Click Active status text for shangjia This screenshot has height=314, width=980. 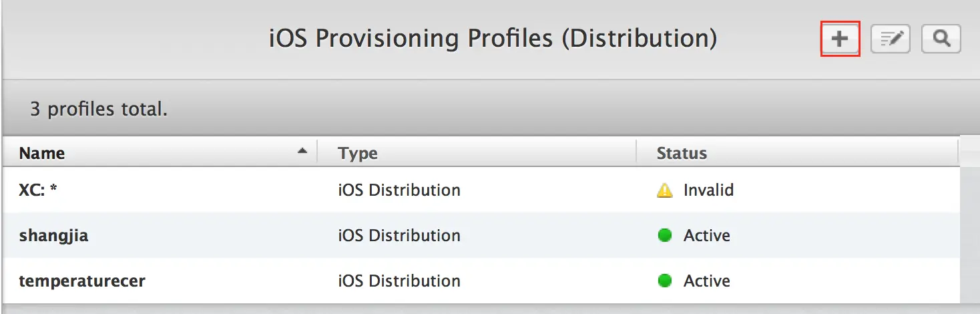tap(706, 235)
